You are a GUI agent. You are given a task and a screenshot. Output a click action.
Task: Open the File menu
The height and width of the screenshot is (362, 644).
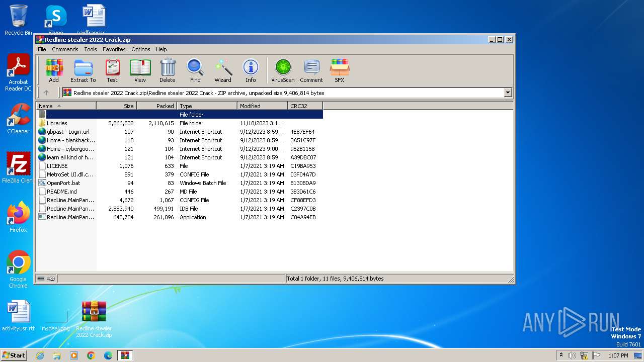tap(42, 49)
